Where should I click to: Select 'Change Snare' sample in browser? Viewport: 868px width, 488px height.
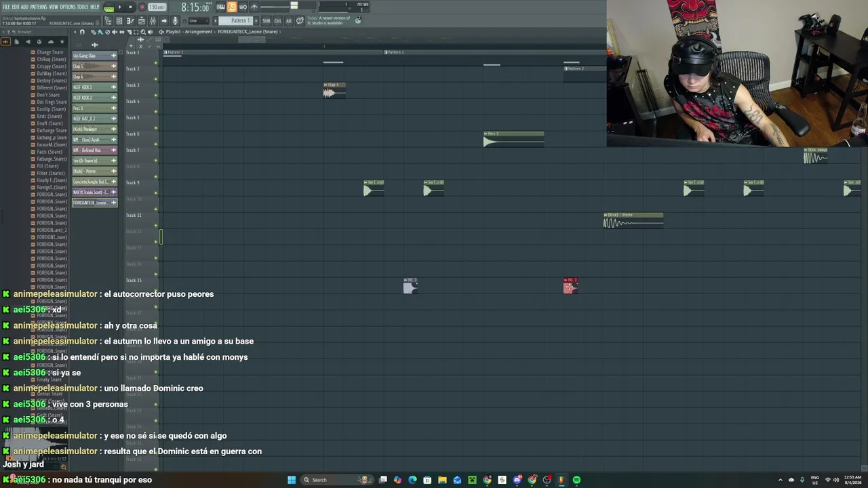[50, 52]
